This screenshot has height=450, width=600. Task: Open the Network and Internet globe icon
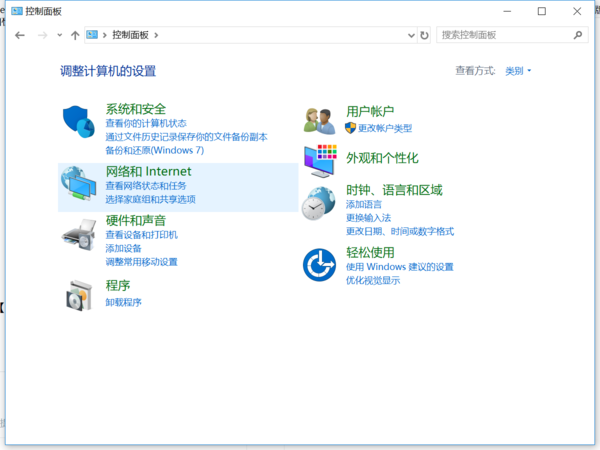point(79,183)
